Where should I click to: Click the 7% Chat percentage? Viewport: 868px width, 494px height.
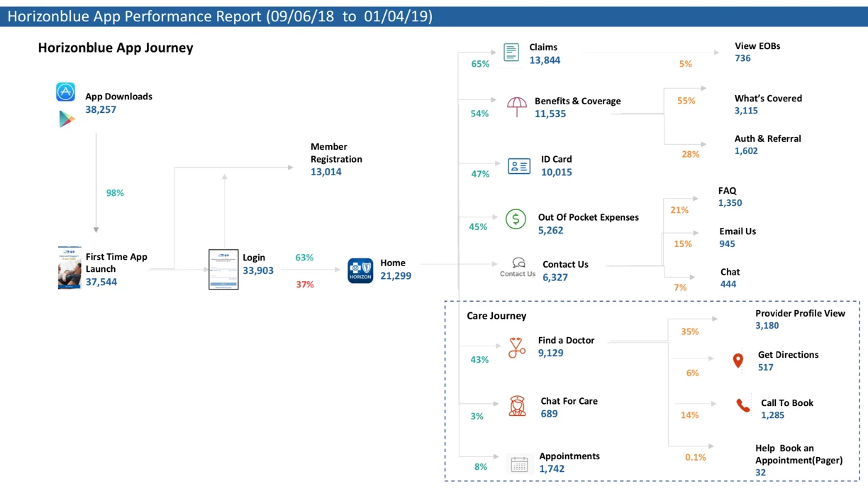click(680, 288)
